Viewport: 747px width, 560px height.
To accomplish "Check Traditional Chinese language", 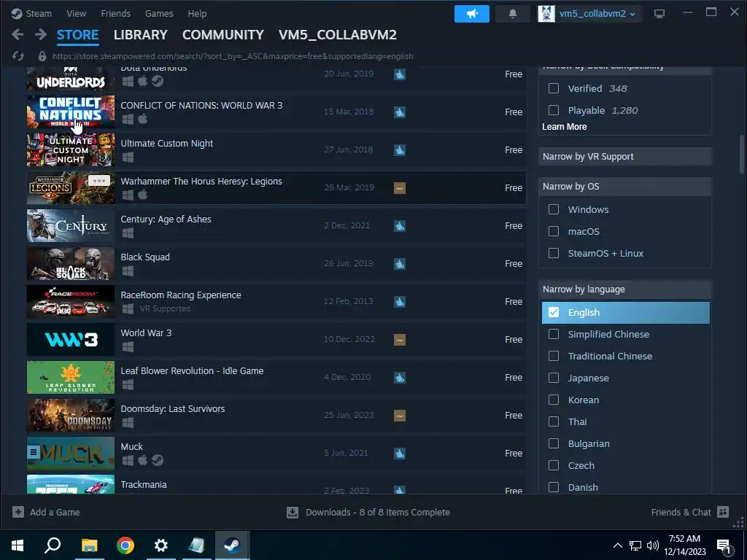I will coord(554,356).
